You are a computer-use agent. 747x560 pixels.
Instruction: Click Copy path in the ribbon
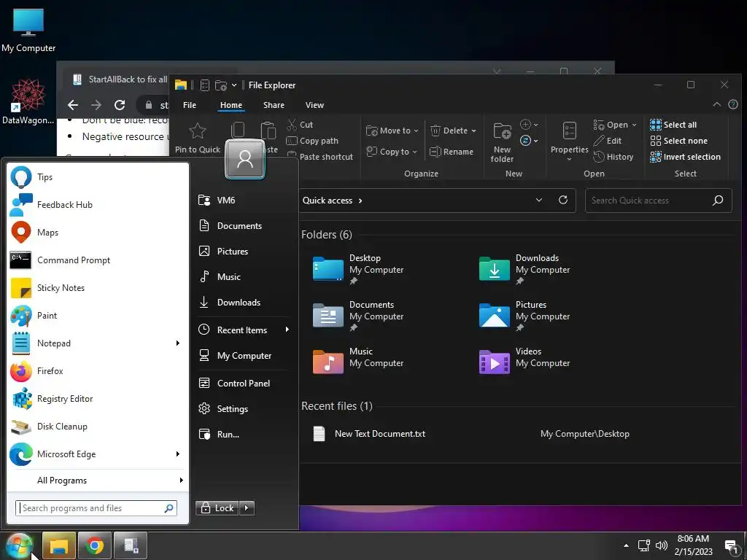click(x=312, y=141)
